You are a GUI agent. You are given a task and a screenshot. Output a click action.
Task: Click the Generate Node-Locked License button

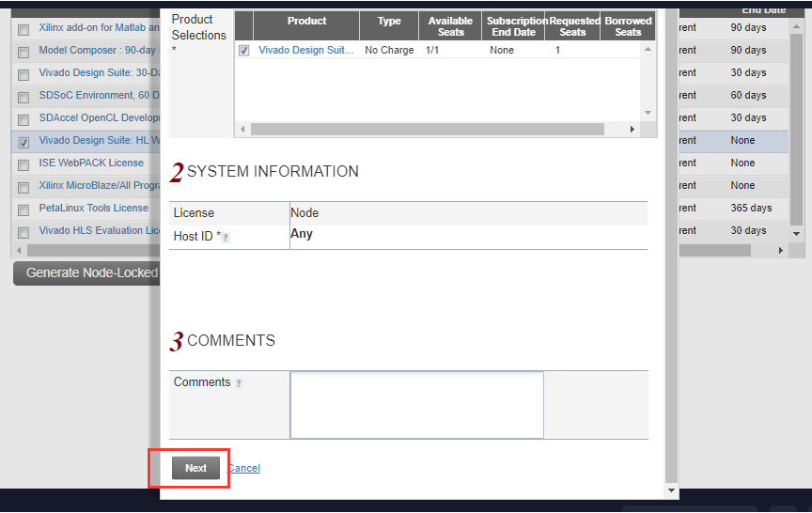pyautogui.click(x=86, y=272)
